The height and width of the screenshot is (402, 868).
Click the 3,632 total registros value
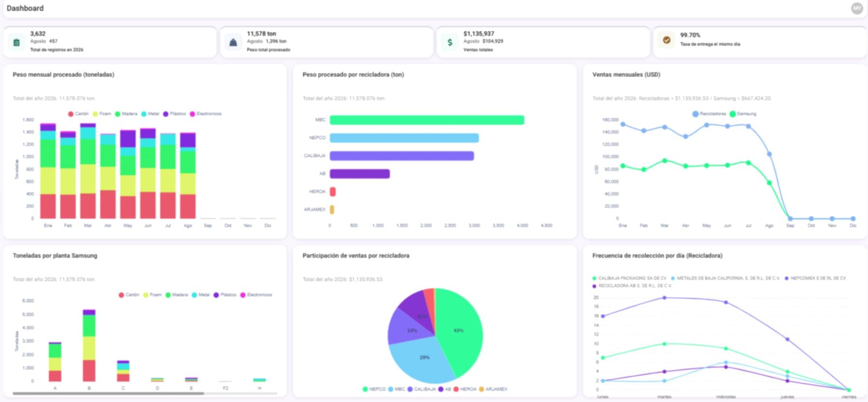point(38,34)
